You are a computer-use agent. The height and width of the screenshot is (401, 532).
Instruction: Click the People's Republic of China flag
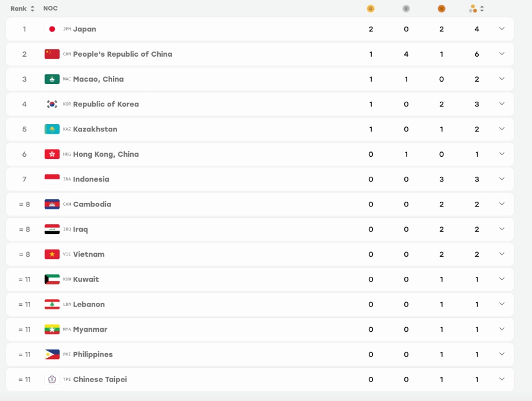click(52, 54)
